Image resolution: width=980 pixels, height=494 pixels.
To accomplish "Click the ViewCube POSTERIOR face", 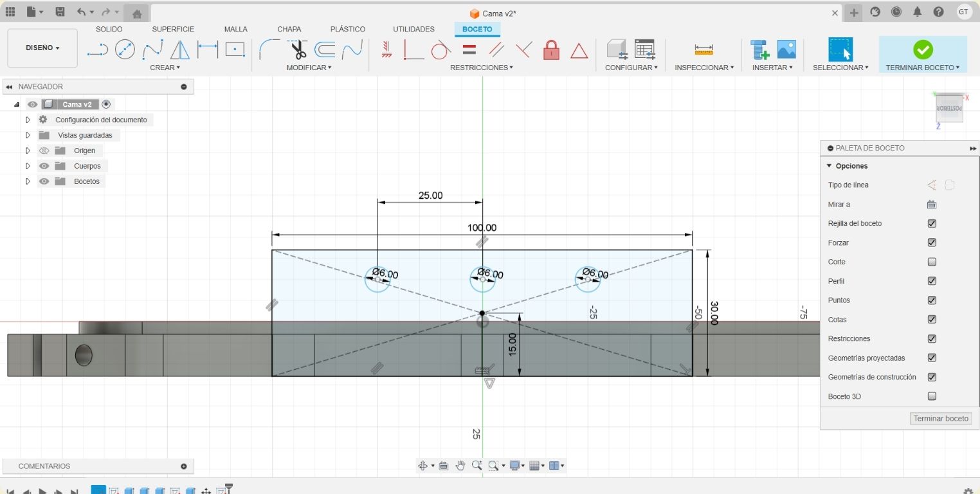I will point(950,108).
